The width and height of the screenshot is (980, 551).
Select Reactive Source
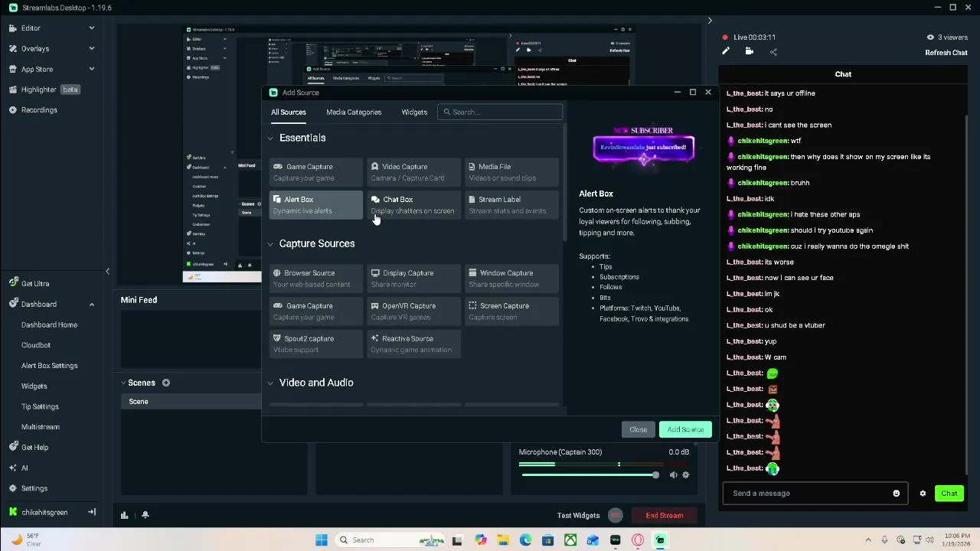(413, 344)
